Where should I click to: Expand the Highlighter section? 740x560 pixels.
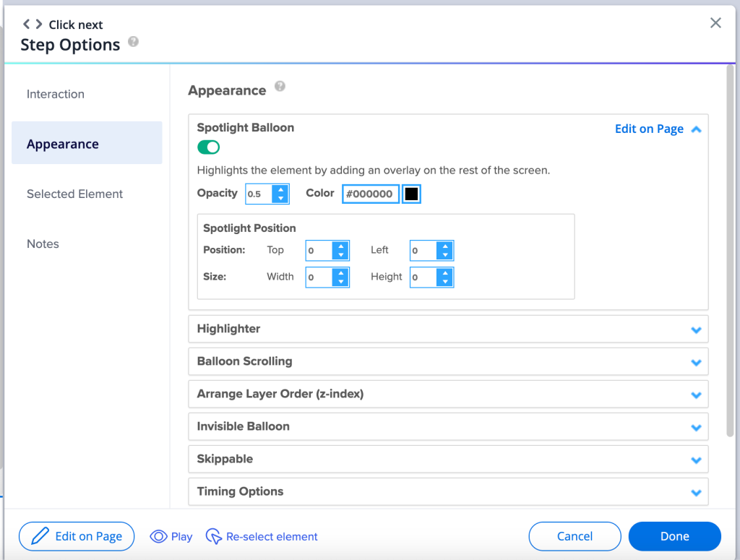coord(696,329)
